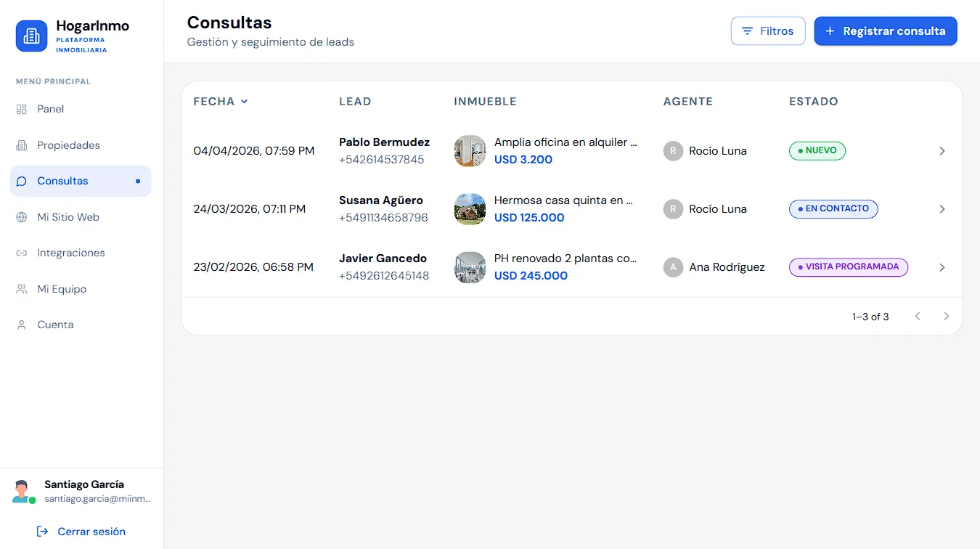Go to the Consultas menu item
980x549 pixels.
(x=81, y=181)
